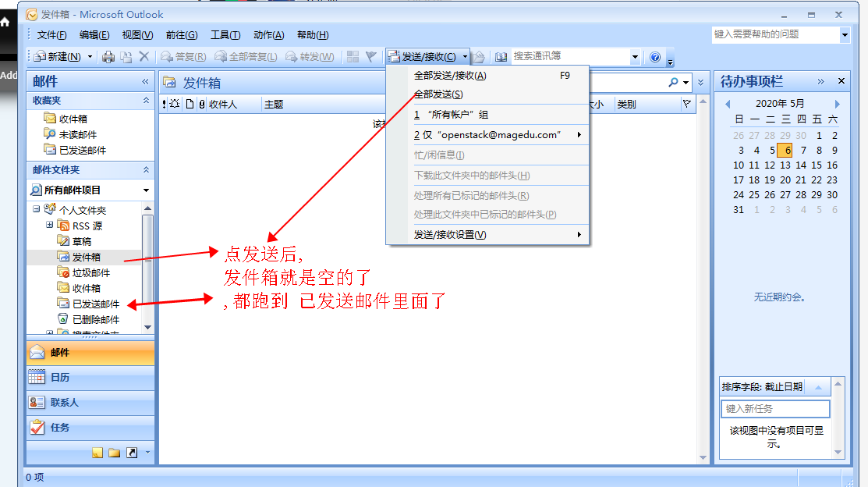The height and width of the screenshot is (487, 868).
Task: Open the 视图(V) menu
Action: [x=137, y=35]
